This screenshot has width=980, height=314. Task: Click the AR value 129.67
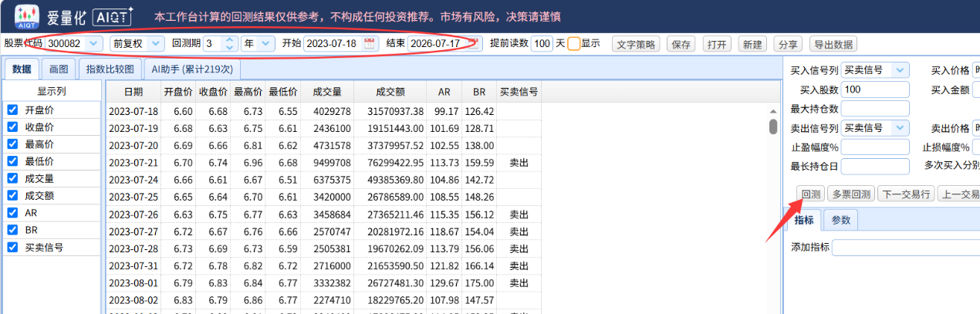click(x=444, y=283)
